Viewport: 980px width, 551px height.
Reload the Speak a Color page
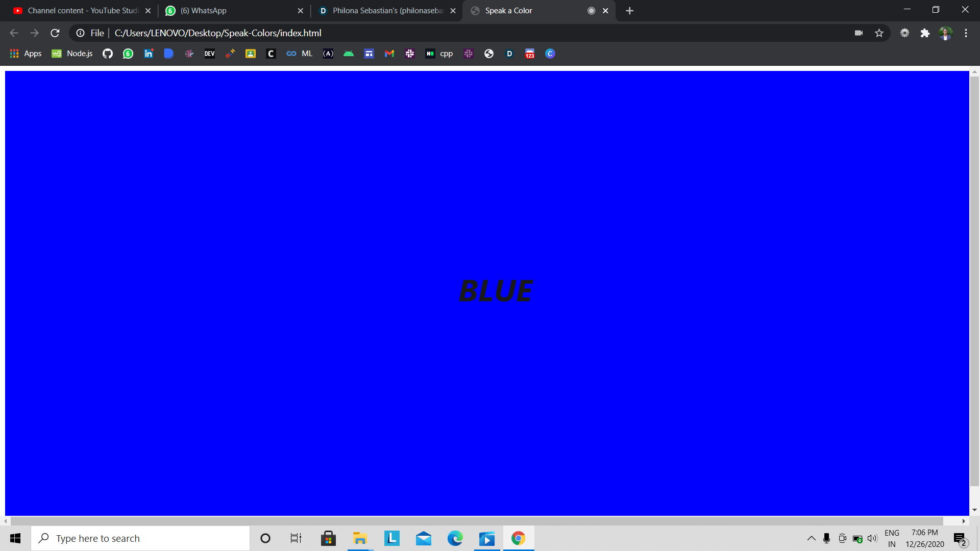pos(55,33)
